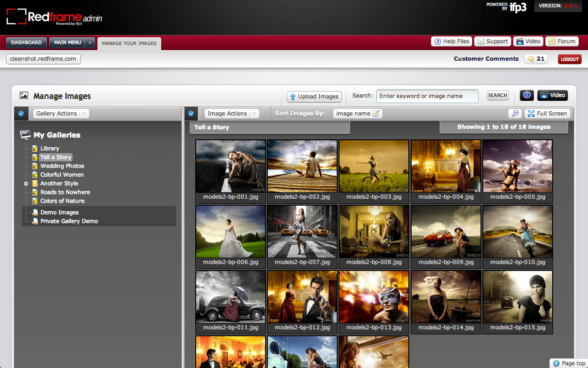Go to the Dashboard tab
588x368 pixels.
coord(26,42)
